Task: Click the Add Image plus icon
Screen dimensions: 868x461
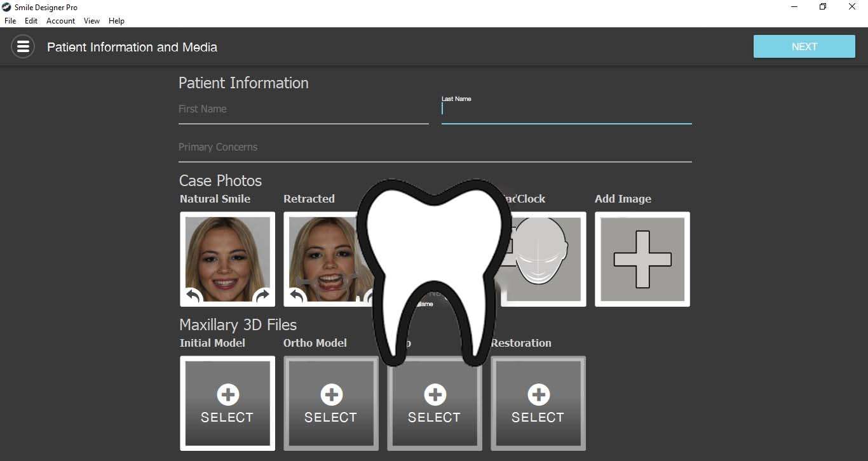Action: [x=642, y=259]
